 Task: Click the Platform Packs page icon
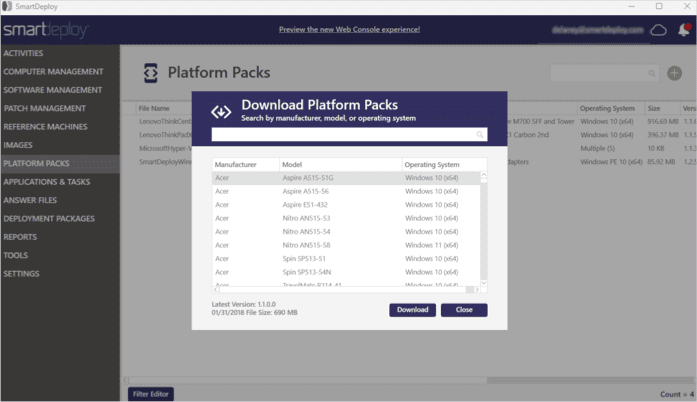(x=151, y=73)
